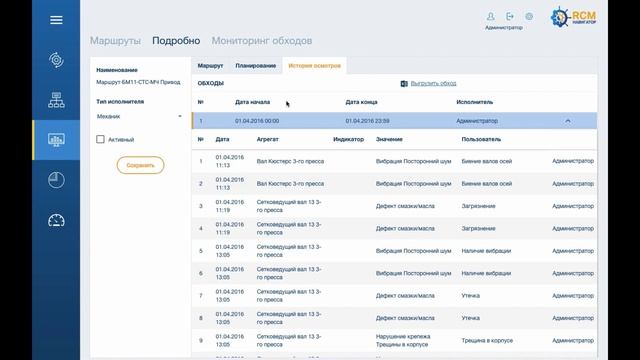The width and height of the screenshot is (640, 360).
Task: Select the monitor chart sidebar icon
Action: pos(56,140)
